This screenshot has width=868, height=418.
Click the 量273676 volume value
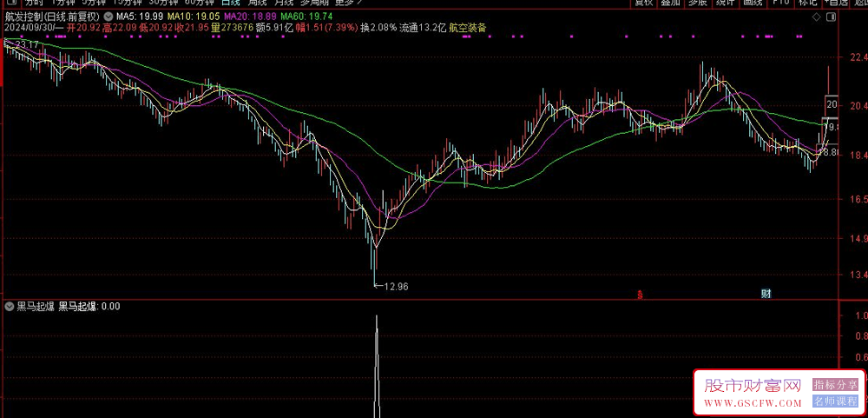coord(233,28)
